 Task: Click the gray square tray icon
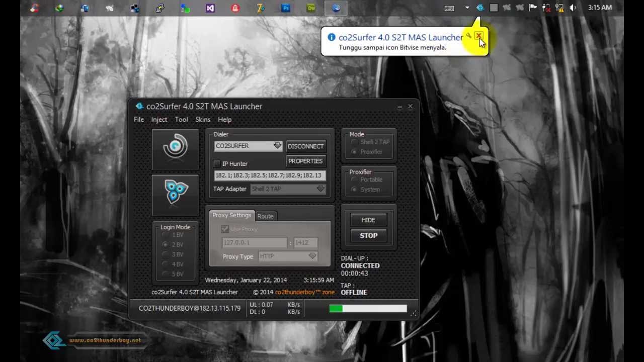[x=494, y=8]
